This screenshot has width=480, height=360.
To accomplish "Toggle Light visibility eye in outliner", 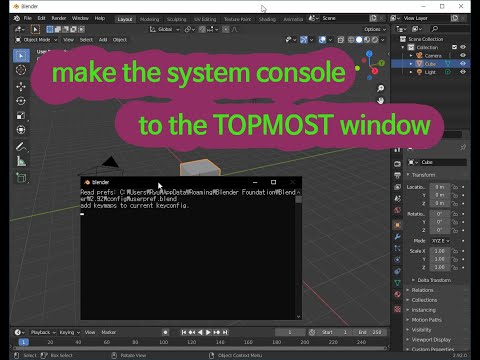I will pyautogui.click(x=463, y=72).
